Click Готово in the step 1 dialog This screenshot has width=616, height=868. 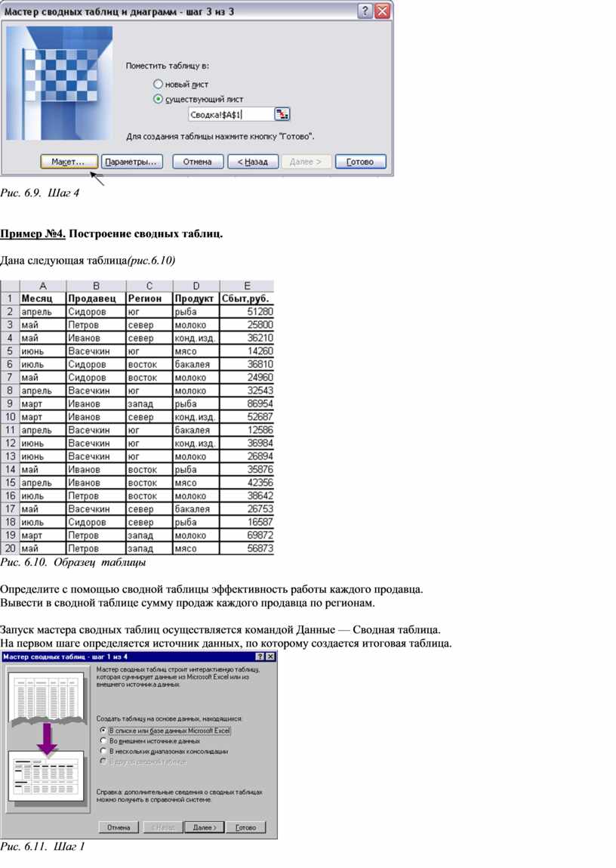[x=246, y=828]
